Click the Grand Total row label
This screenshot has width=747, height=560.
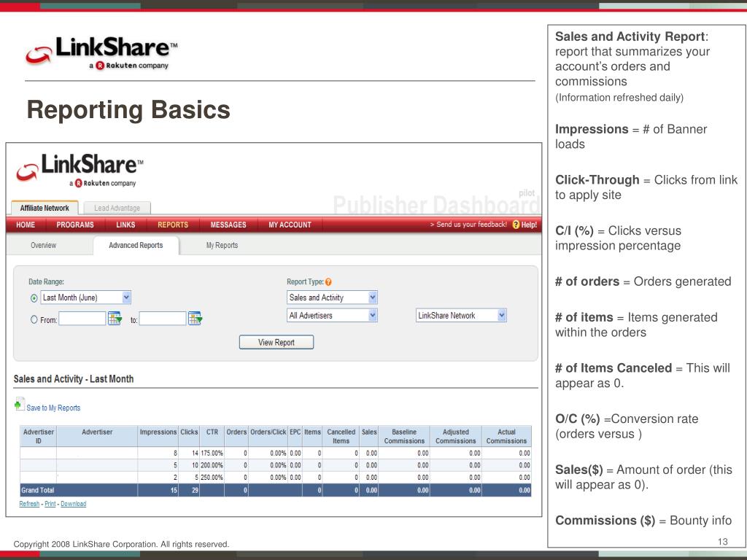tap(38, 490)
